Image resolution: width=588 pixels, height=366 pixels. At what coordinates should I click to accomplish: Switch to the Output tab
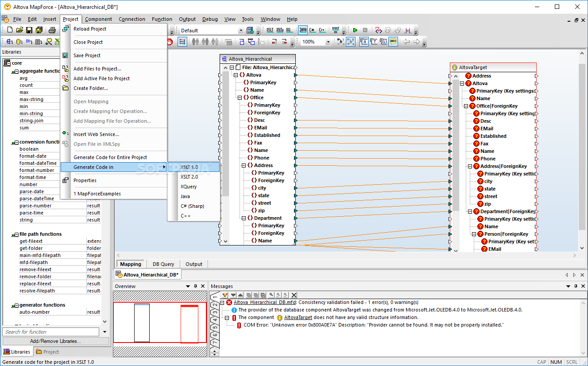194,264
